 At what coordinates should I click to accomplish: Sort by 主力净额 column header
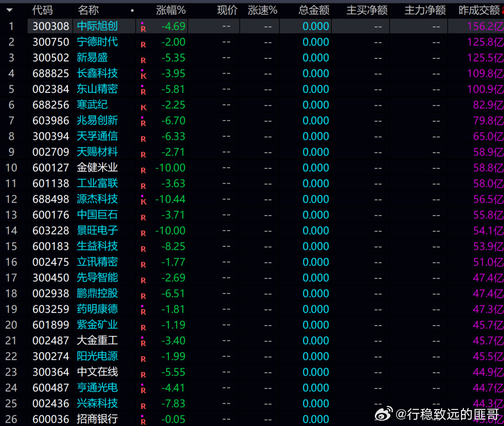coord(425,10)
